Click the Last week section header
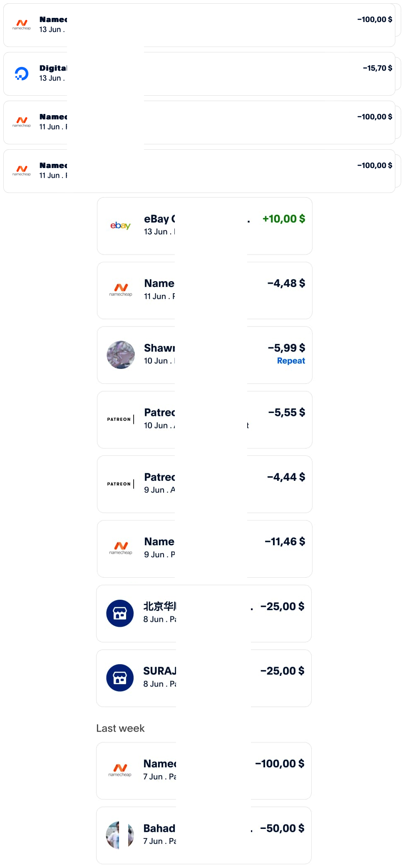This screenshot has width=407, height=868. click(120, 728)
